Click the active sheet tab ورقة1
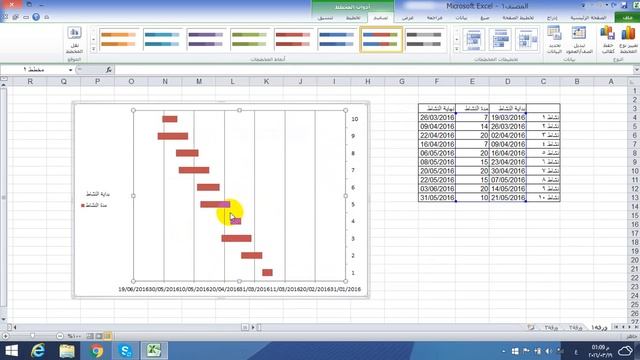640x360 pixels. [x=599, y=327]
